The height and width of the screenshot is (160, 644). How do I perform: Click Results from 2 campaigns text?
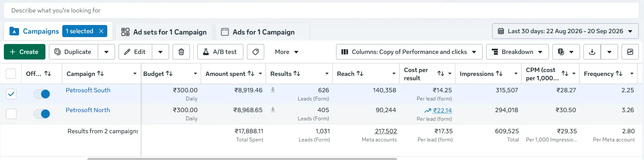[103, 131]
